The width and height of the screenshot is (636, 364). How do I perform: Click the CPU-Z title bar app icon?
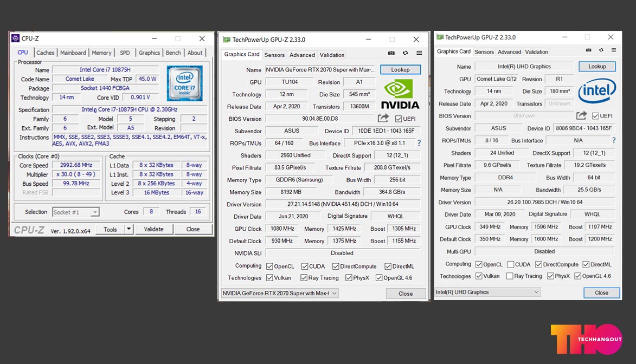pos(15,38)
